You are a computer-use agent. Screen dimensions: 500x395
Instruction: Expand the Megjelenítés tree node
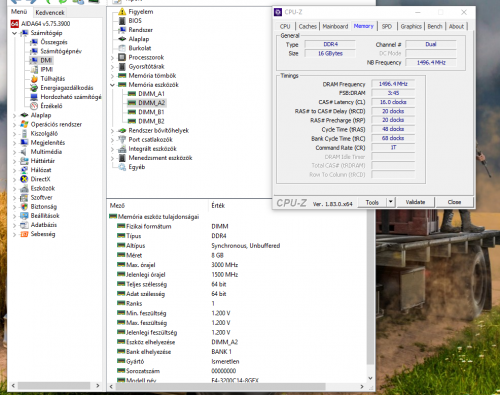tap(14, 143)
